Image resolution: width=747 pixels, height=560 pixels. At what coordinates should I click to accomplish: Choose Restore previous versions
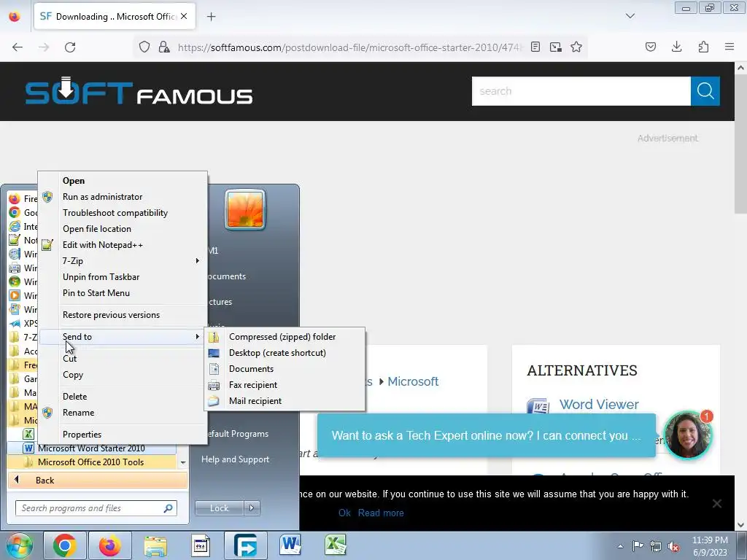pyautogui.click(x=123, y=315)
